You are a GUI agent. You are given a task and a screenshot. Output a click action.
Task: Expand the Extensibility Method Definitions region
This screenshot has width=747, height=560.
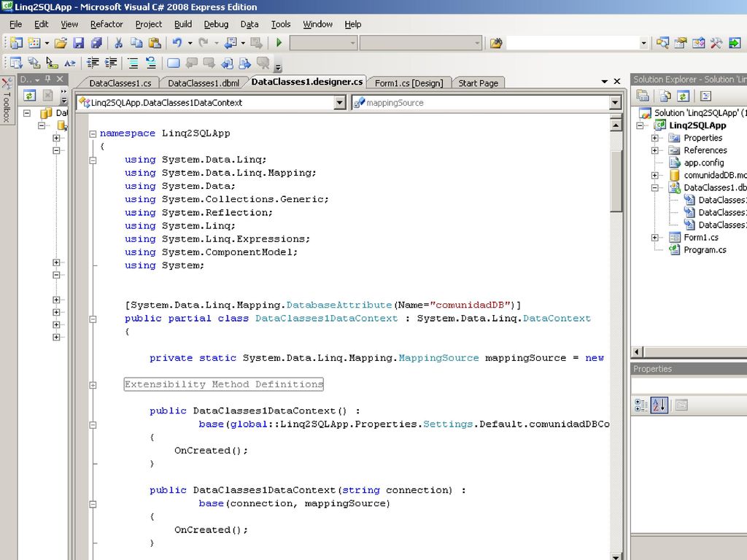(93, 385)
